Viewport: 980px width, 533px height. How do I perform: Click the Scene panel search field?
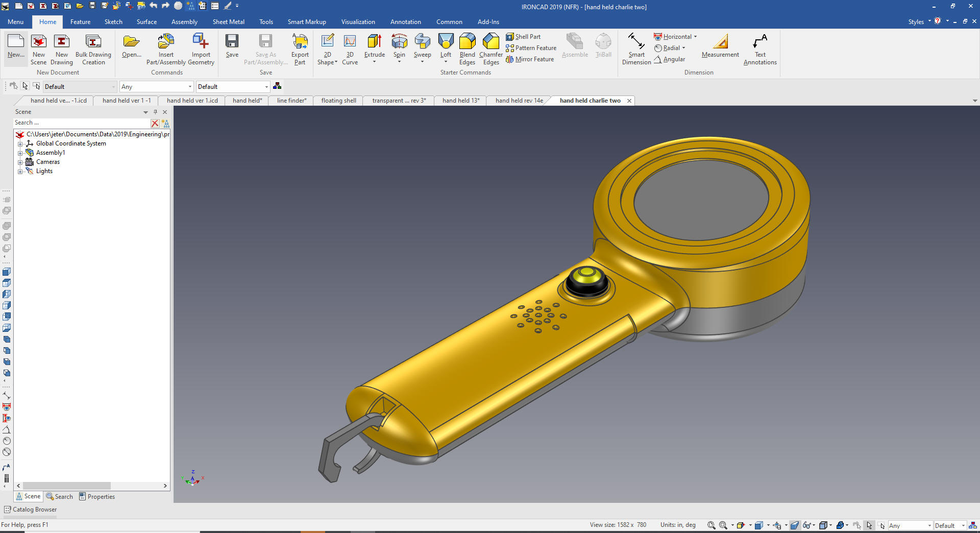(x=82, y=123)
